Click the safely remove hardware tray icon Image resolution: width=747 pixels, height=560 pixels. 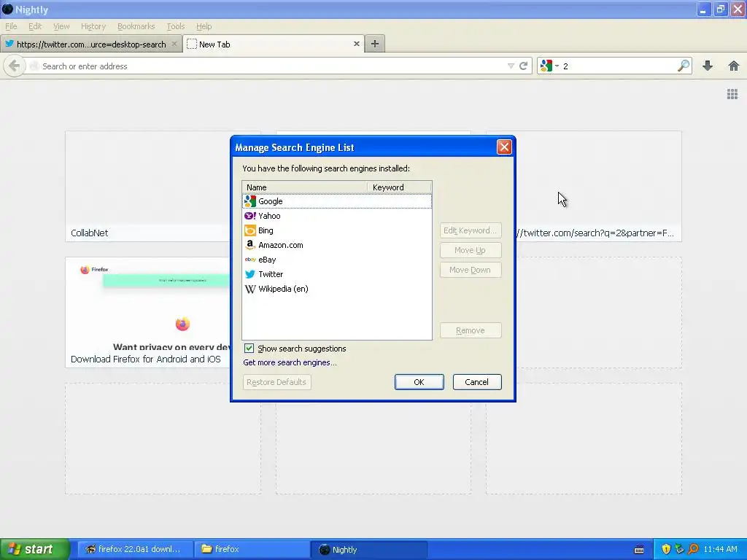click(x=679, y=549)
